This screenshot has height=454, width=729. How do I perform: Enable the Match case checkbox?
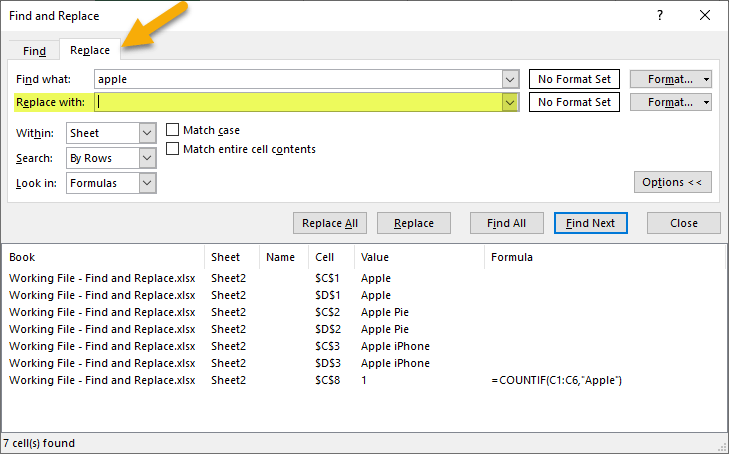[x=173, y=130]
